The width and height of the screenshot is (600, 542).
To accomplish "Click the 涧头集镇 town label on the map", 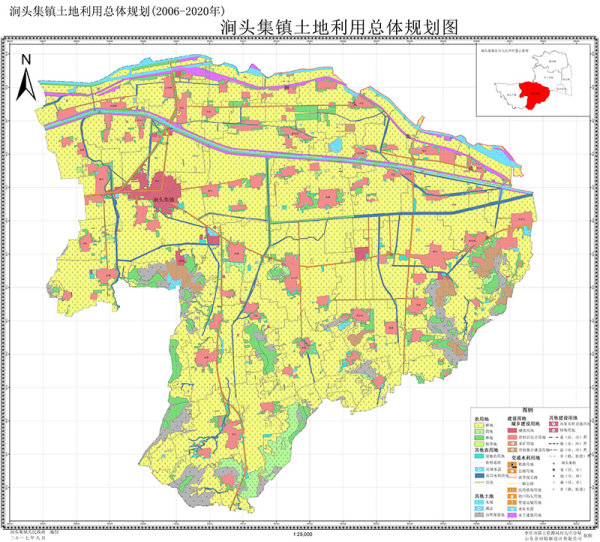I will coord(163,199).
